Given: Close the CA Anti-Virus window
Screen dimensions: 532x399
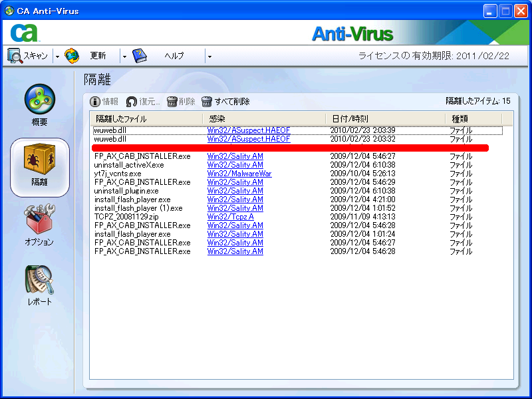Looking at the screenshot, I should tap(521, 11).
